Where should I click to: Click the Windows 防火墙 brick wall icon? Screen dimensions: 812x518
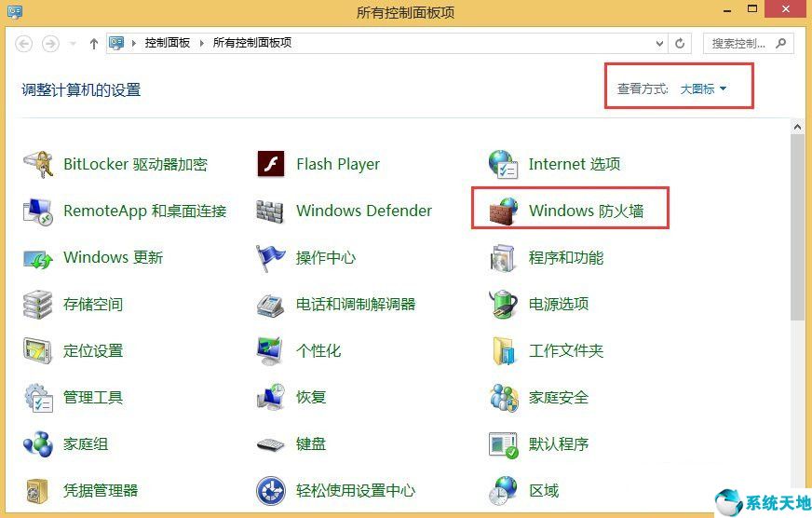(504, 211)
